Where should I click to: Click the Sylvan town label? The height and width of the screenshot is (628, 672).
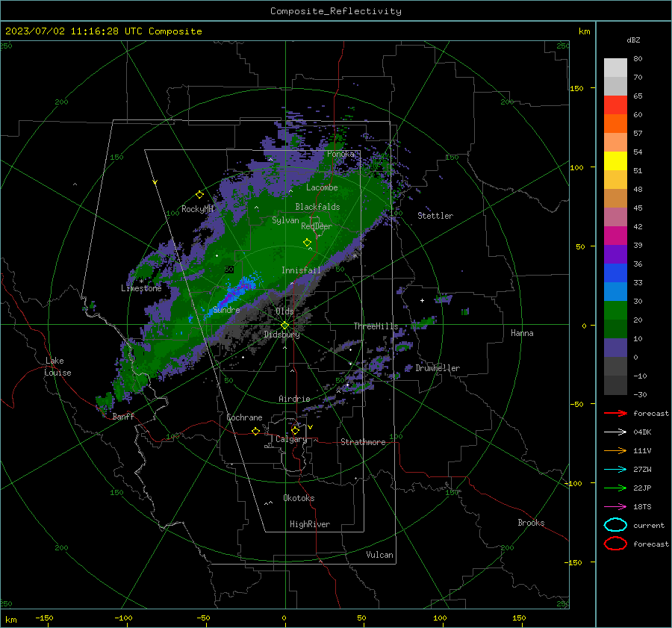(285, 220)
